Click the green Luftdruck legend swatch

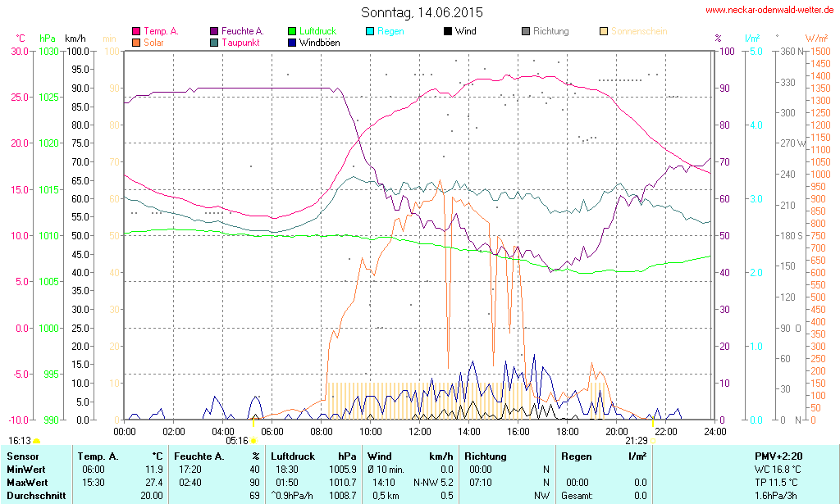[x=292, y=31]
